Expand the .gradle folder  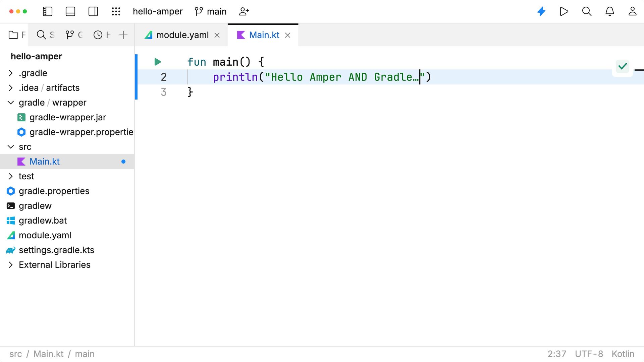(x=10, y=73)
